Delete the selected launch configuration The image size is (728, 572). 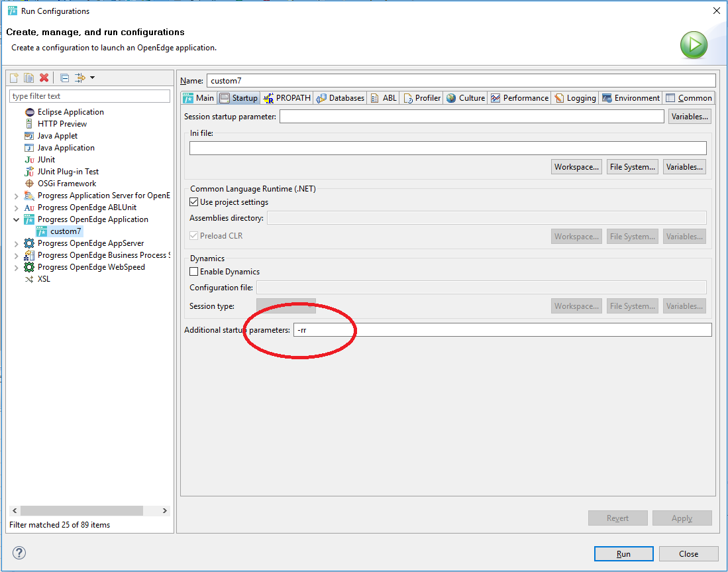pos(44,78)
